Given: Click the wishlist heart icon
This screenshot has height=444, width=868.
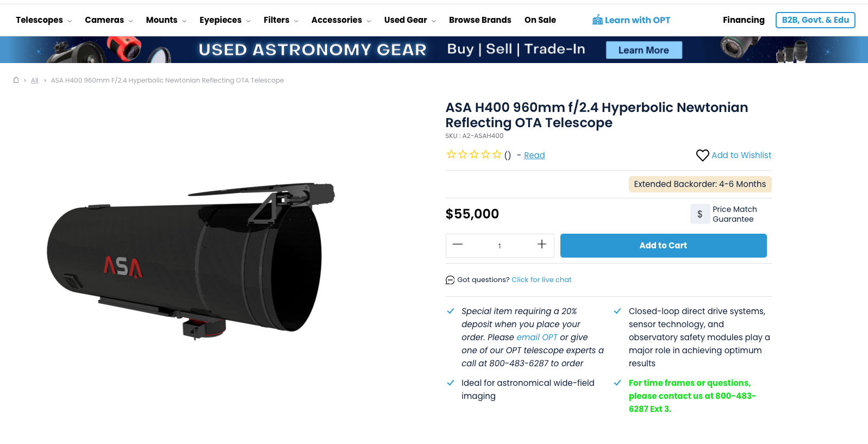Looking at the screenshot, I should 702,155.
